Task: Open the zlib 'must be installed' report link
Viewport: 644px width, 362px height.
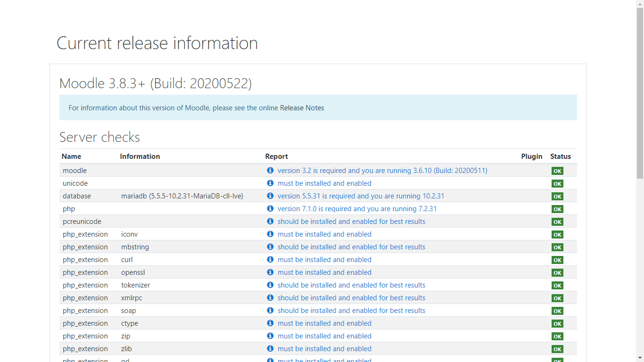Action: (x=324, y=349)
